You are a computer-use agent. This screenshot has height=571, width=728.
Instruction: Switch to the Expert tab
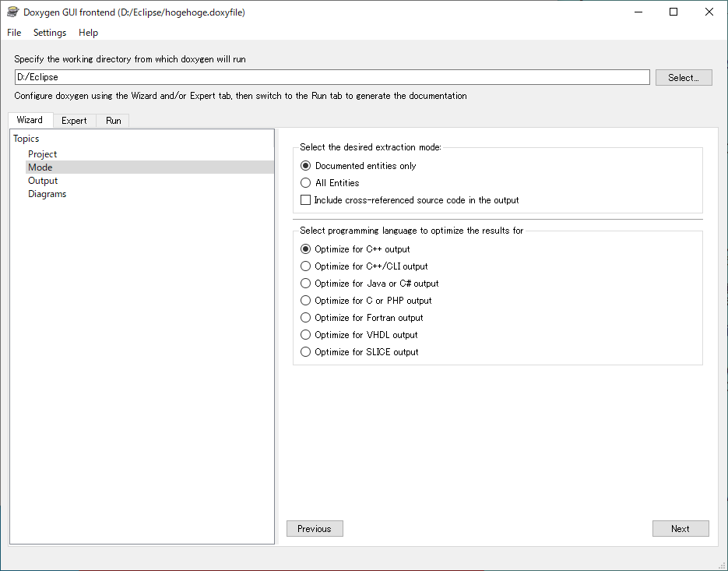74,120
